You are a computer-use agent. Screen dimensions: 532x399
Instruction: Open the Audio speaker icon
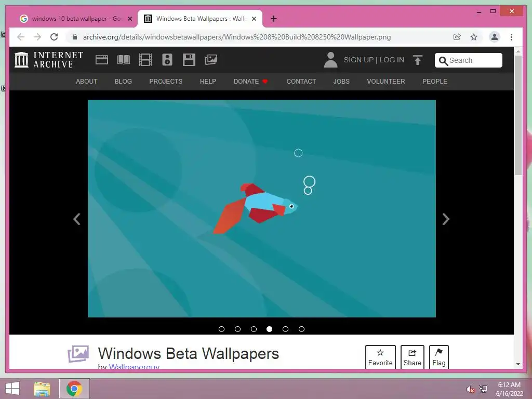pyautogui.click(x=167, y=60)
